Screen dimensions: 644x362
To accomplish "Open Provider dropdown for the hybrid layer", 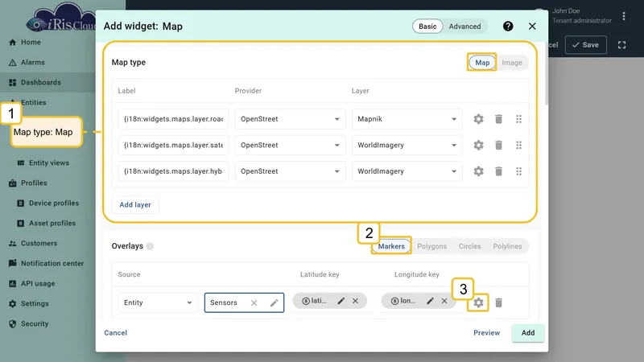I will click(290, 171).
